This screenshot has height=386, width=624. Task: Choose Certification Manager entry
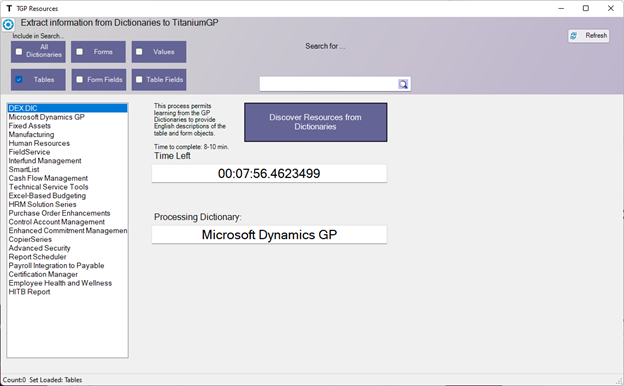coord(67,275)
